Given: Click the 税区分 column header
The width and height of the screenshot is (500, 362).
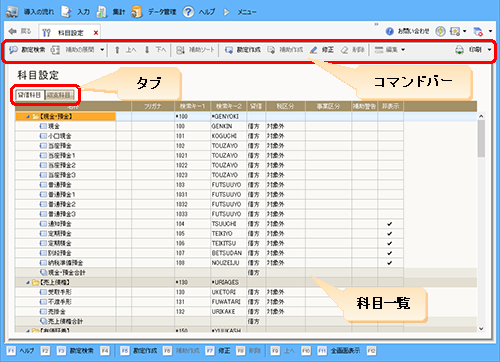Looking at the screenshot, I should click(x=285, y=106).
